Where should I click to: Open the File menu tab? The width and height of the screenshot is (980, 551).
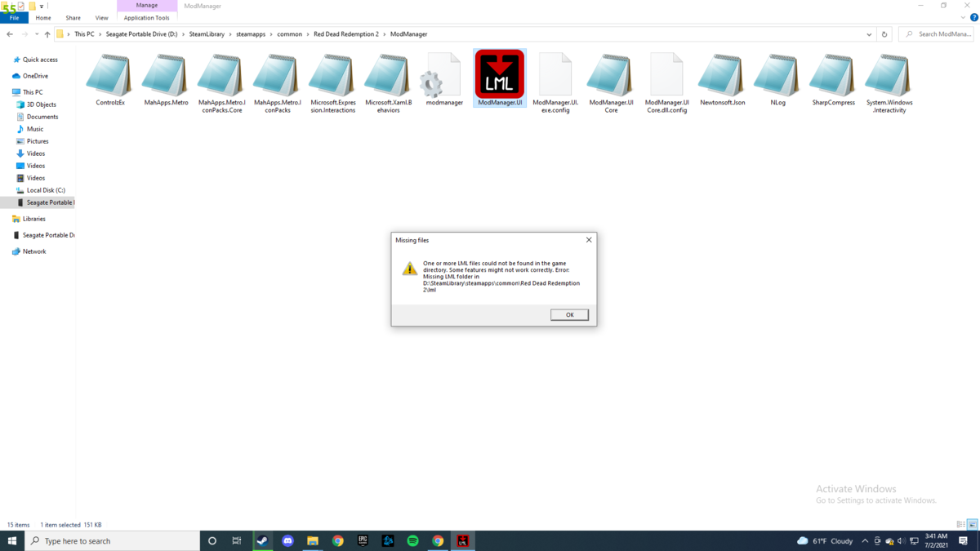14,18
